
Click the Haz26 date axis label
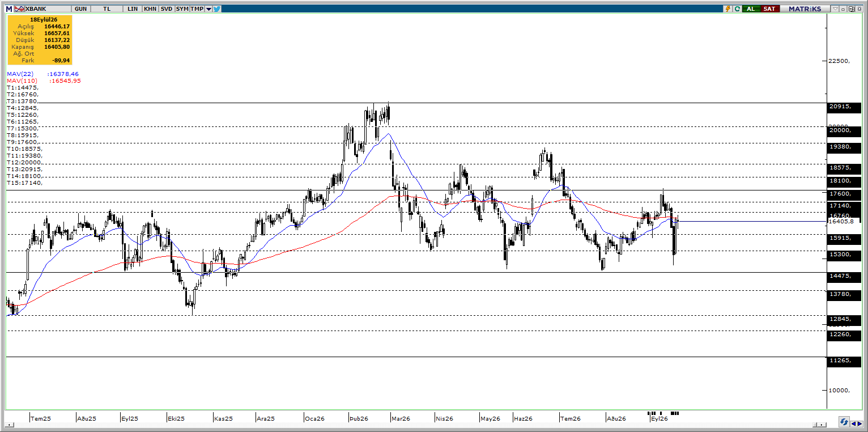523,419
